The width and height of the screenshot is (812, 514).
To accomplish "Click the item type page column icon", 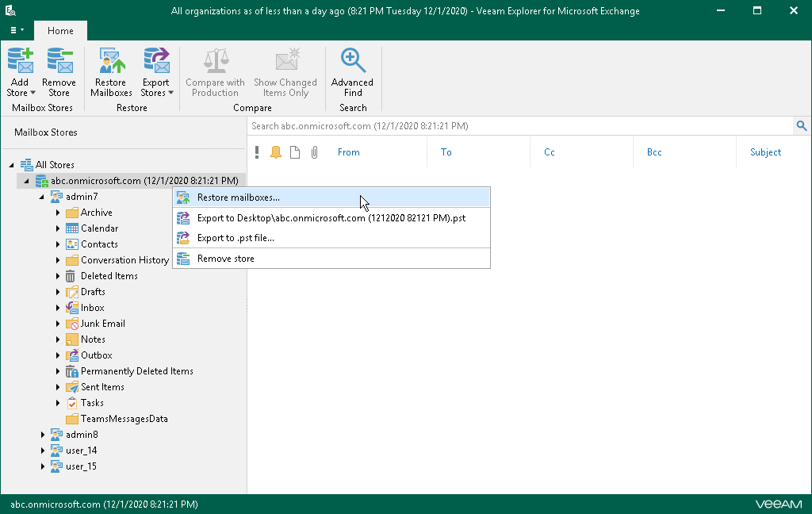I will click(295, 152).
